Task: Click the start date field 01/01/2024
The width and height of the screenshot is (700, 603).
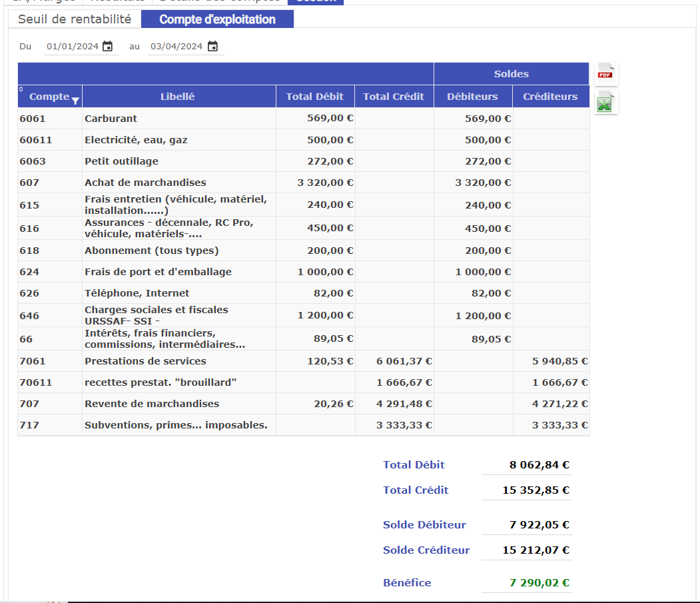Action: pos(72,47)
